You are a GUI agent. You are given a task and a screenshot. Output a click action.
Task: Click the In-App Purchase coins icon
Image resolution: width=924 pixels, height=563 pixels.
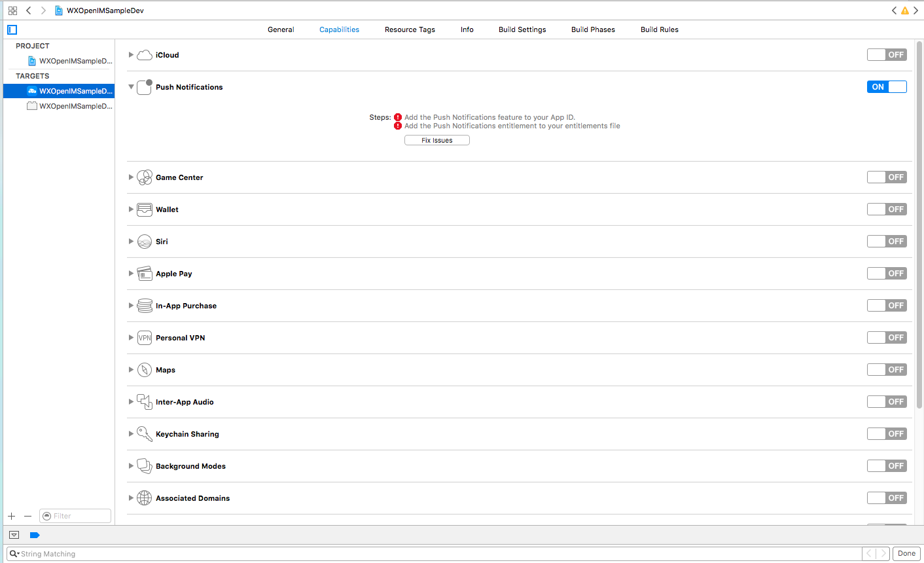tap(145, 306)
